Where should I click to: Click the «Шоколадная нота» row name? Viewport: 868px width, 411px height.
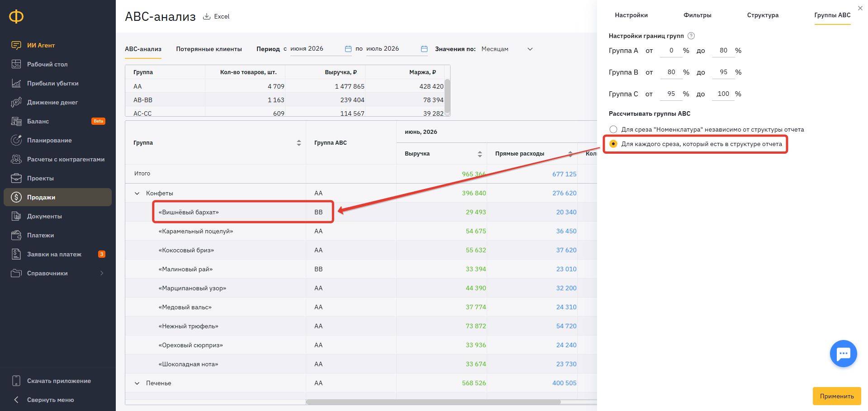coord(188,364)
